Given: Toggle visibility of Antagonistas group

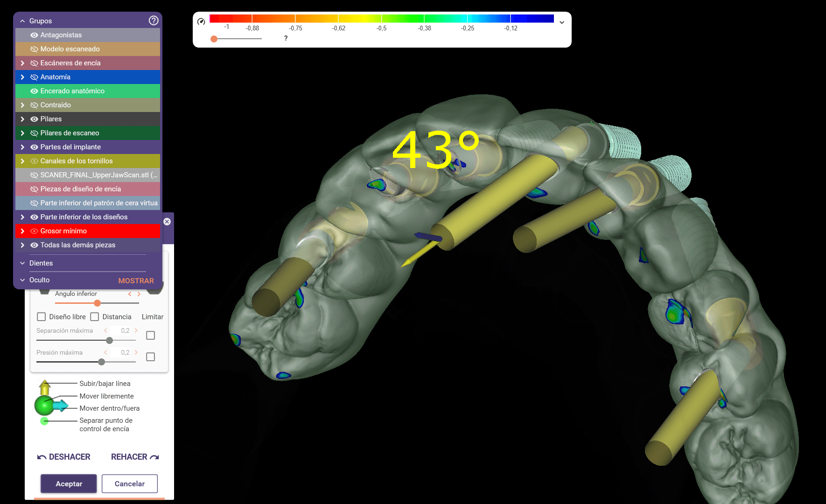Looking at the screenshot, I should tap(34, 35).
